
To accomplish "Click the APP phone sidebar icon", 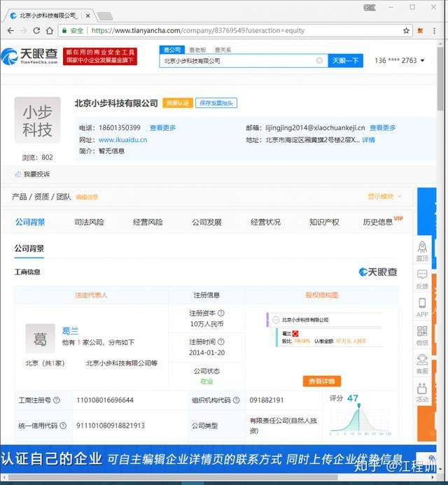I will pos(422,307).
